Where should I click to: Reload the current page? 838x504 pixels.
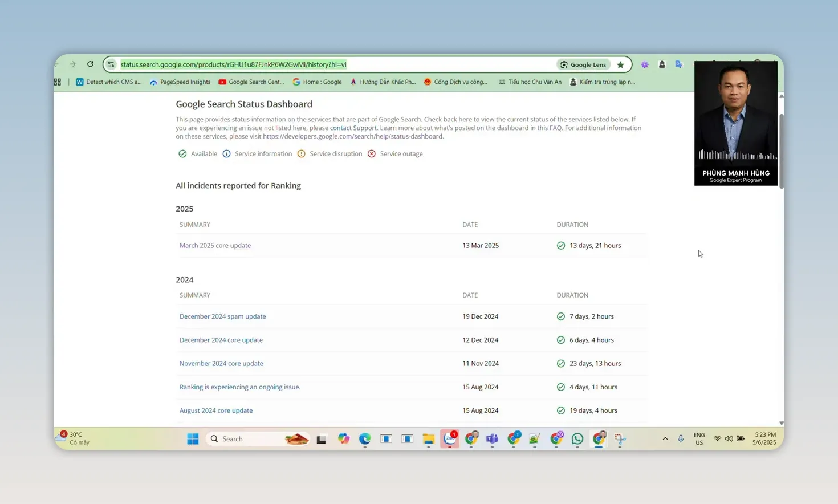(90, 64)
